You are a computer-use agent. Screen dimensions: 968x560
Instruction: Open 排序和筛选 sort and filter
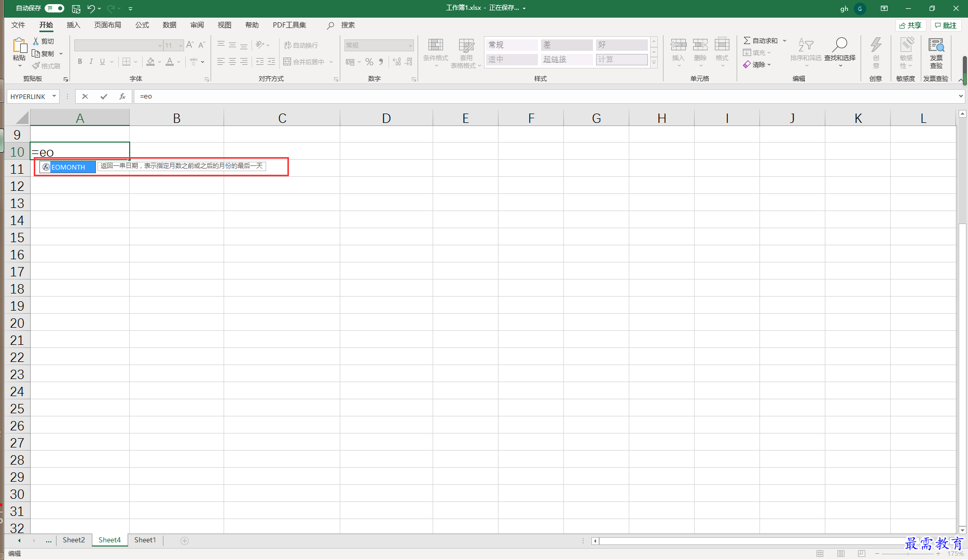pyautogui.click(x=806, y=51)
